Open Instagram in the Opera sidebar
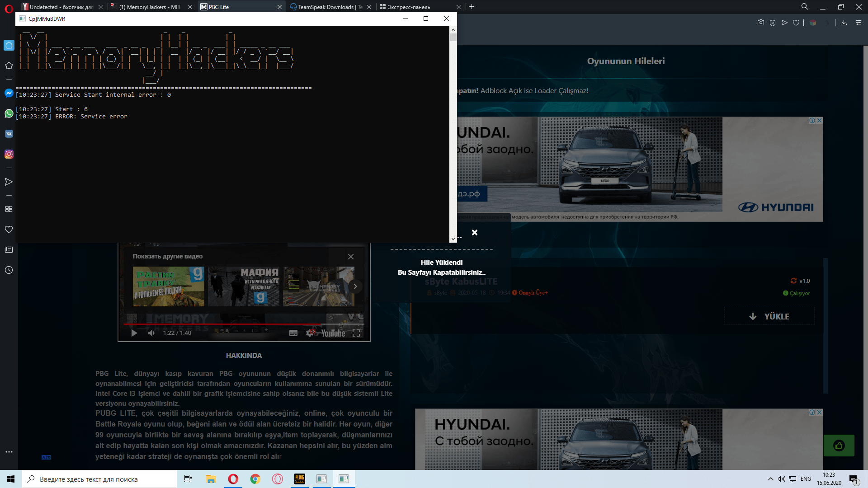868x488 pixels. pos(9,154)
